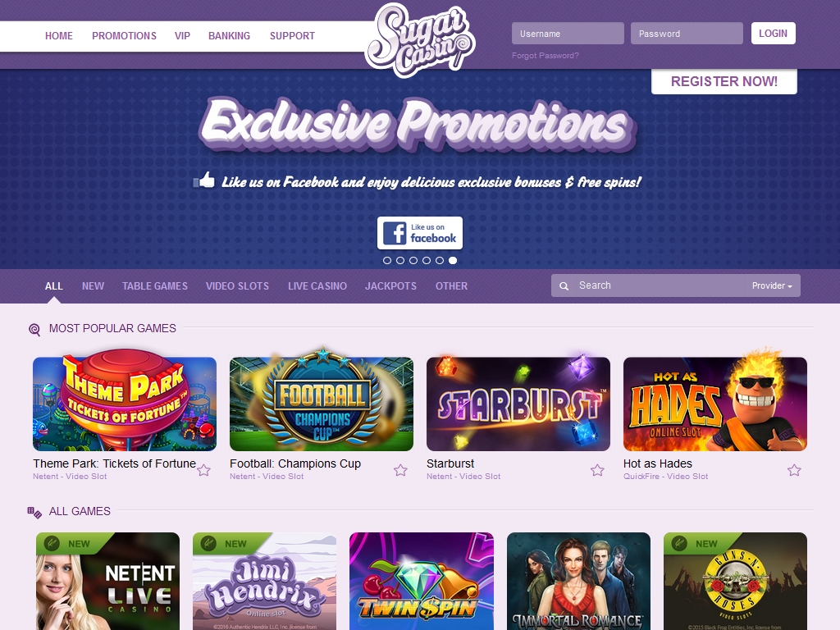Screen dimensions: 840x630
Task: Mark Football: Champions Cup as favorite
Action: pos(400,470)
